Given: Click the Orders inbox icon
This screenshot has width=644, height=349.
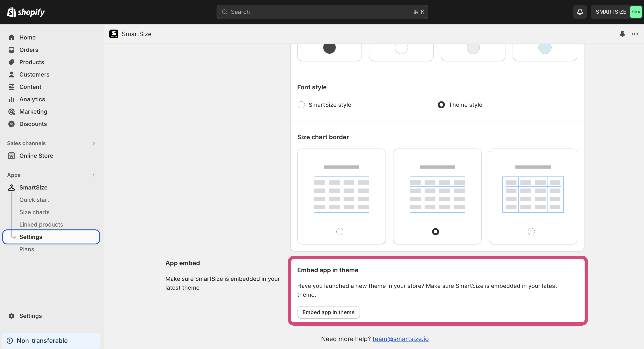Looking at the screenshot, I should [11, 50].
